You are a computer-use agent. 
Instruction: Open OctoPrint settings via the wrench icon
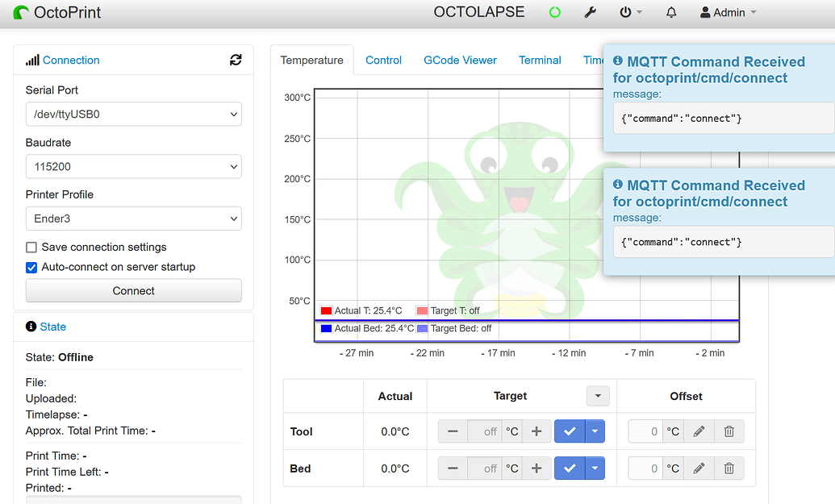click(x=591, y=13)
